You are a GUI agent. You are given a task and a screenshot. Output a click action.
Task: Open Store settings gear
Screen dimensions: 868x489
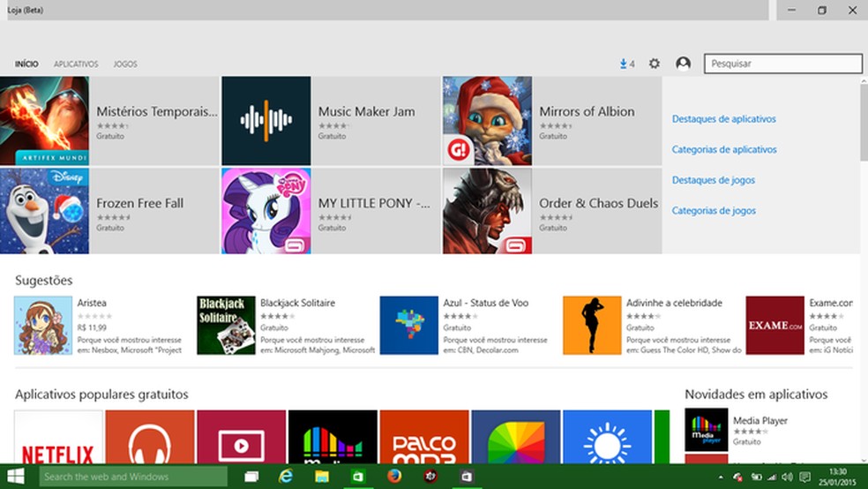coord(655,64)
